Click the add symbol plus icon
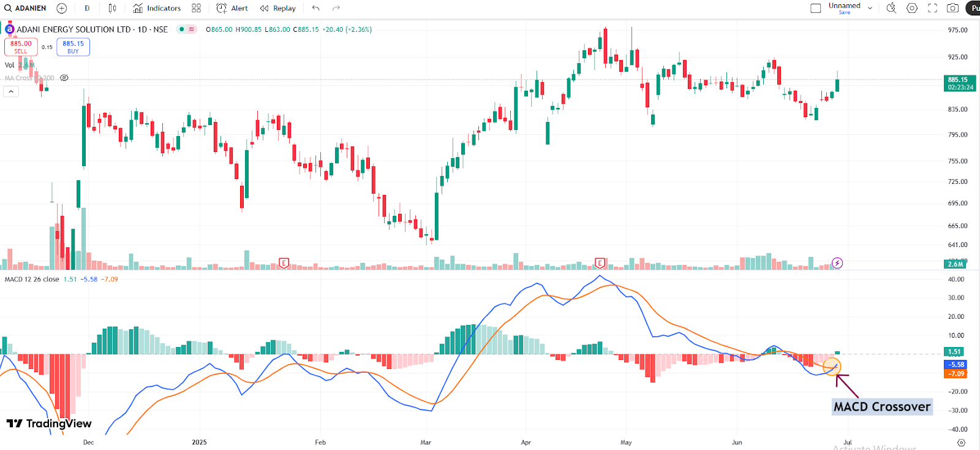The image size is (980, 450). click(62, 8)
